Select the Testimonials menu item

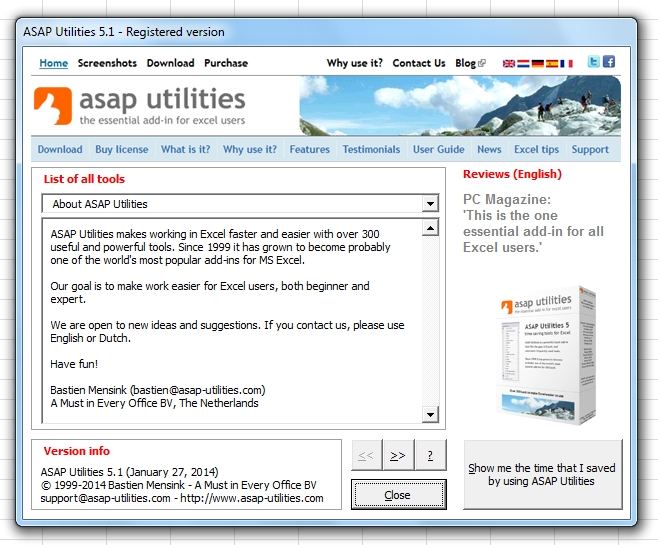[371, 149]
